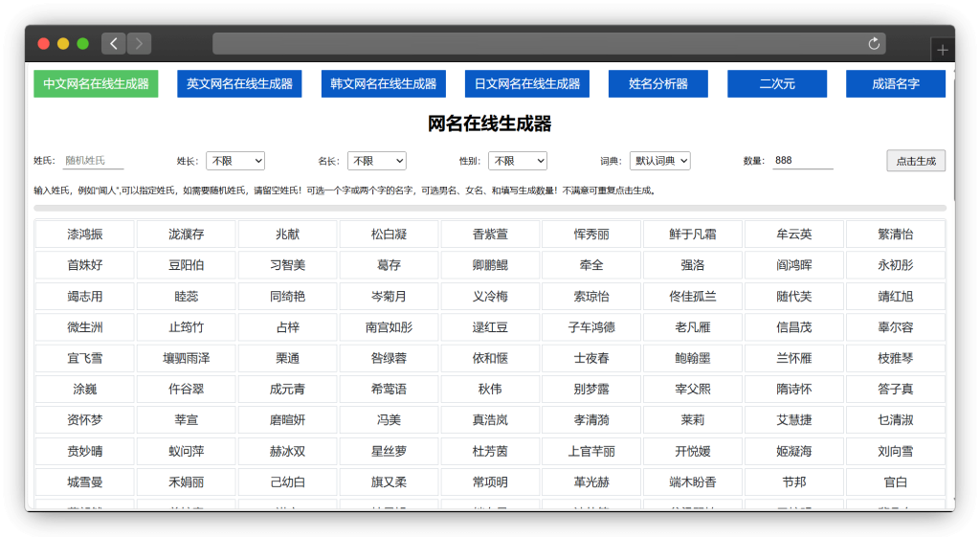Select the name 南宫如彤
This screenshot has height=537, width=980.
[x=389, y=327]
